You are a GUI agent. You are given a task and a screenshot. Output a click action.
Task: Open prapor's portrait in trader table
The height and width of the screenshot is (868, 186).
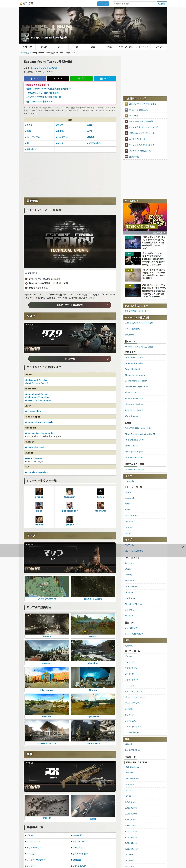click(39, 492)
